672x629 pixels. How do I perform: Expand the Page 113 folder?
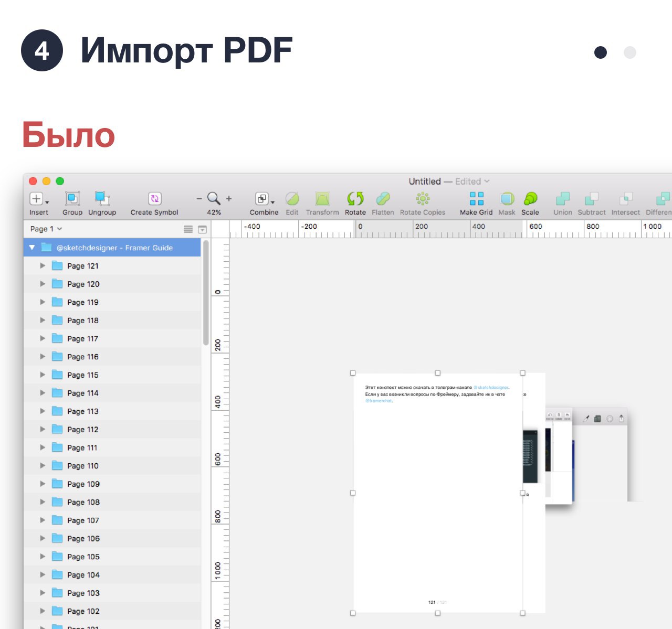(43, 411)
